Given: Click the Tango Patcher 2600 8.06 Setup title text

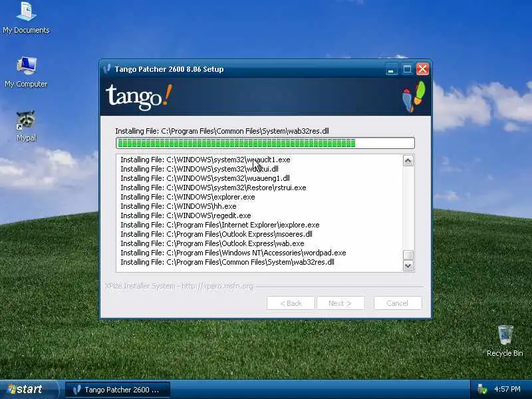Looking at the screenshot, I should pyautogui.click(x=169, y=69).
